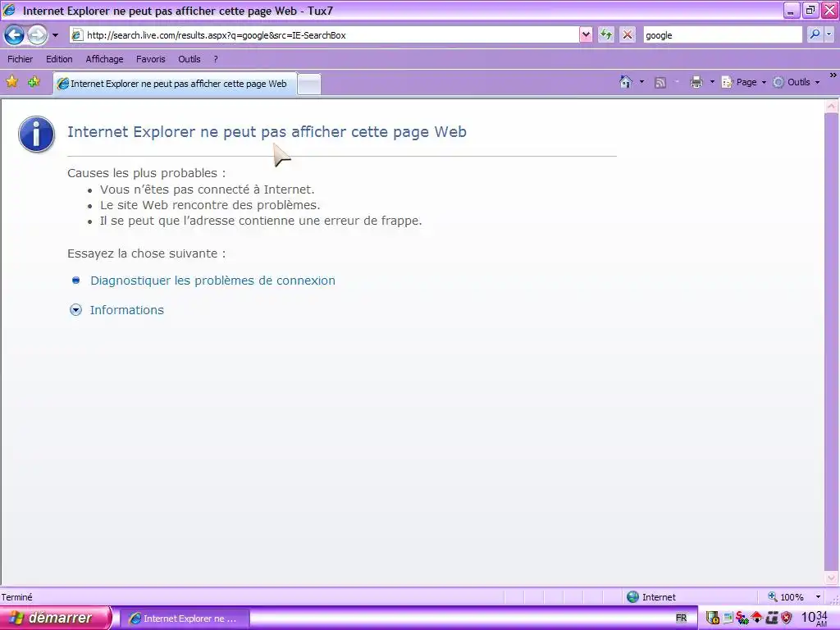Image resolution: width=840 pixels, height=630 pixels.
Task: Click the Internet Explorer logo in title bar
Action: click(10, 10)
